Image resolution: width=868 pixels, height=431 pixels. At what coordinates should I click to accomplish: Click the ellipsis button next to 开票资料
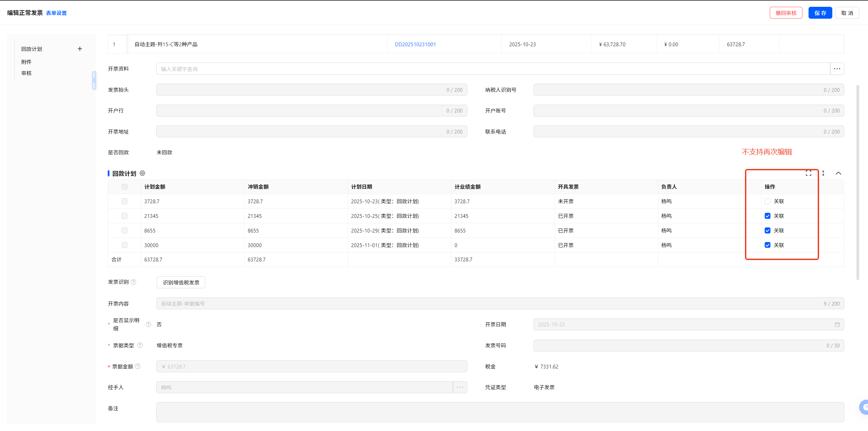[837, 69]
